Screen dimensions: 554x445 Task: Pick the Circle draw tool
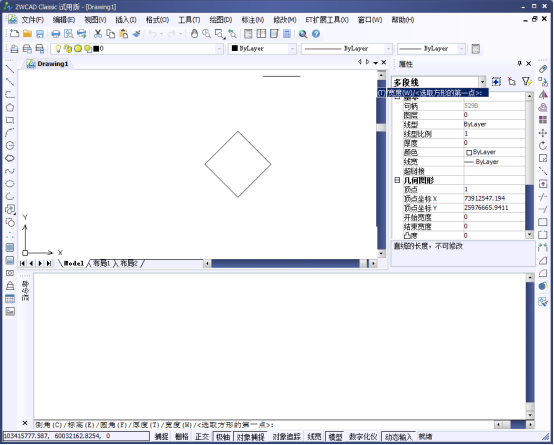click(x=10, y=145)
